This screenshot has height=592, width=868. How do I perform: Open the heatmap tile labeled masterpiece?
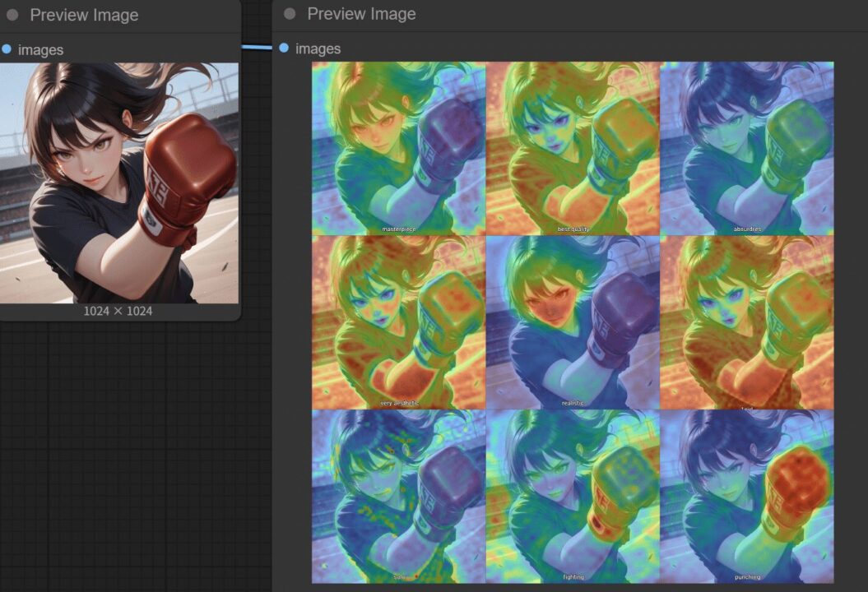(x=398, y=148)
